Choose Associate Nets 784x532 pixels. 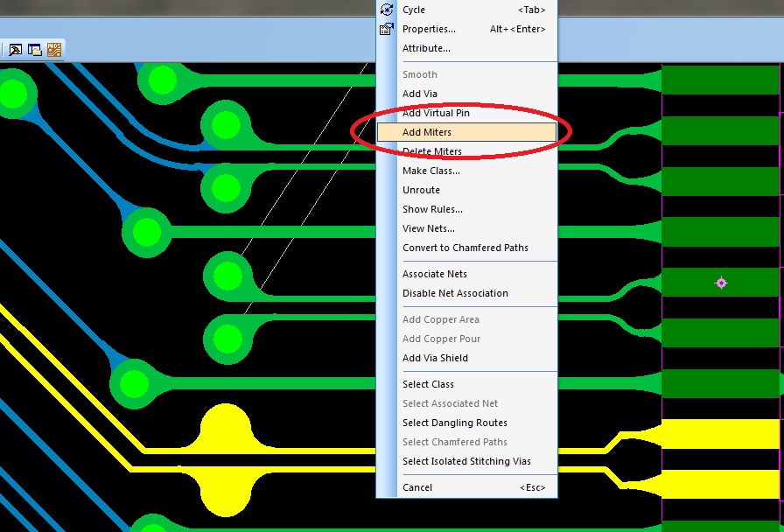(467, 274)
